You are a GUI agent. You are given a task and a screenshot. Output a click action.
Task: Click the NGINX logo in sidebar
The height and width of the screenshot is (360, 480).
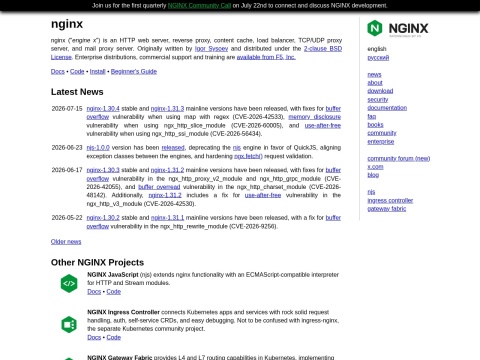coord(398,28)
